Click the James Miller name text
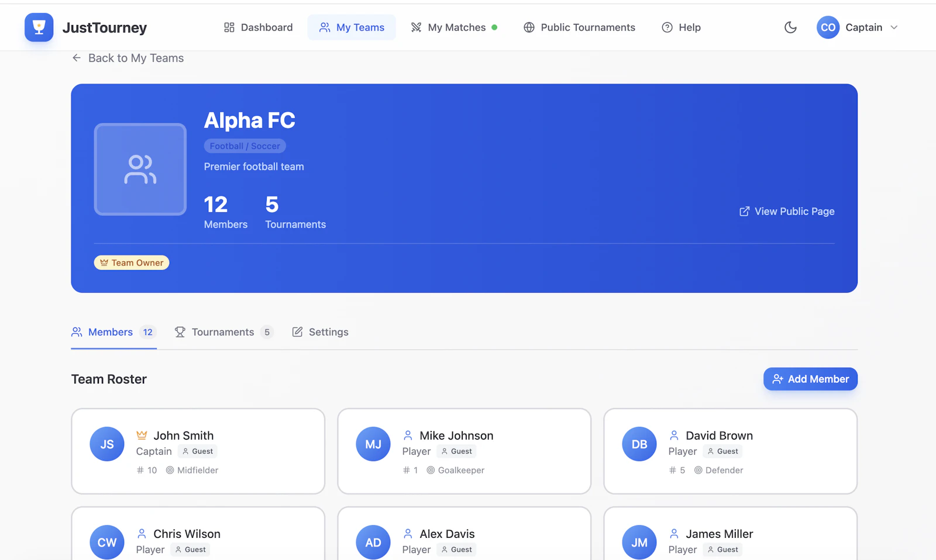This screenshot has width=936, height=560. (720, 534)
